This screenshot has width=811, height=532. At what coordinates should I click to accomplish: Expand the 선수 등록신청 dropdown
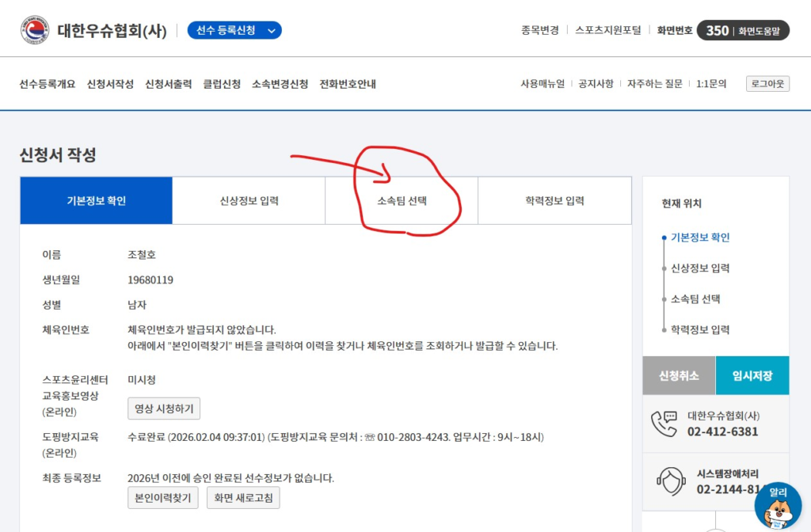coord(234,30)
